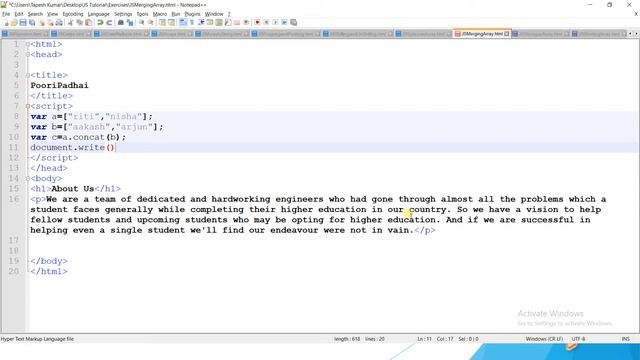
Task: Zoom out using toolbar icon
Action: pos(151,22)
